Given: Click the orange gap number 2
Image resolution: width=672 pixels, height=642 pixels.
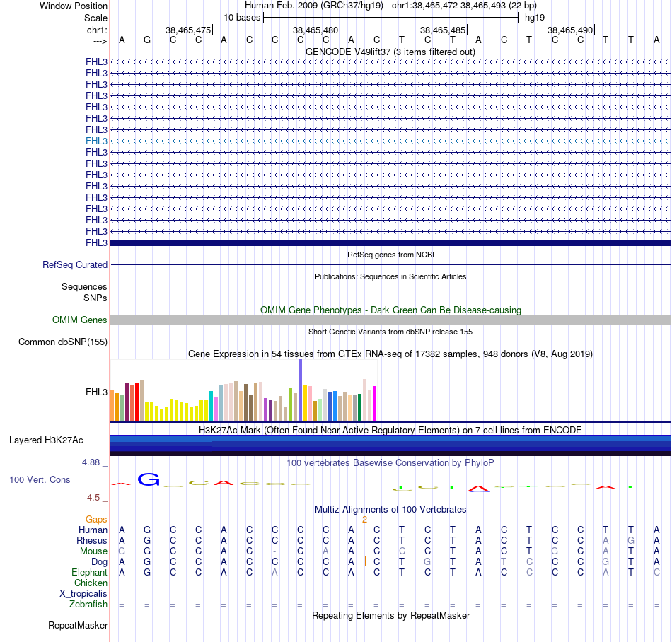Looking at the screenshot, I should point(364,519).
